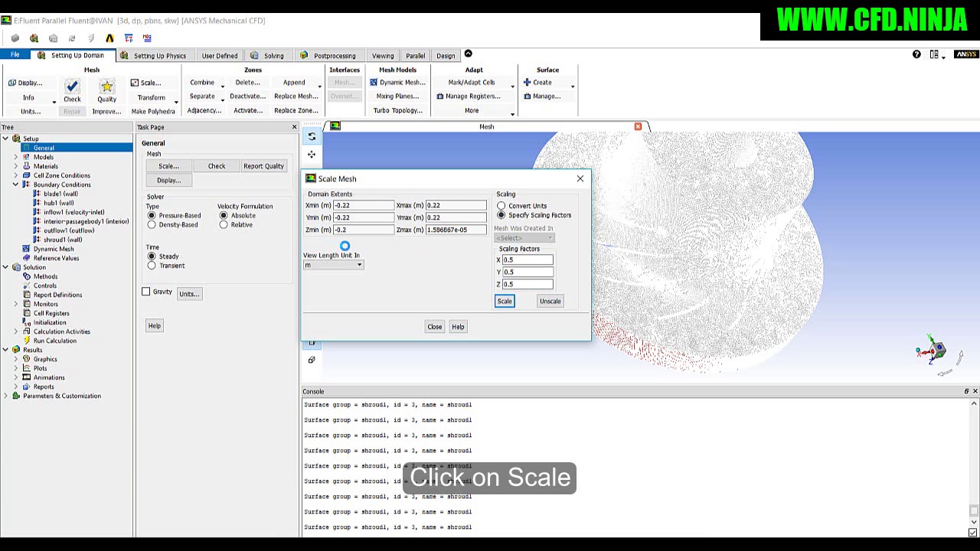
Task: Select Run Calculation tree item
Action: click(54, 341)
